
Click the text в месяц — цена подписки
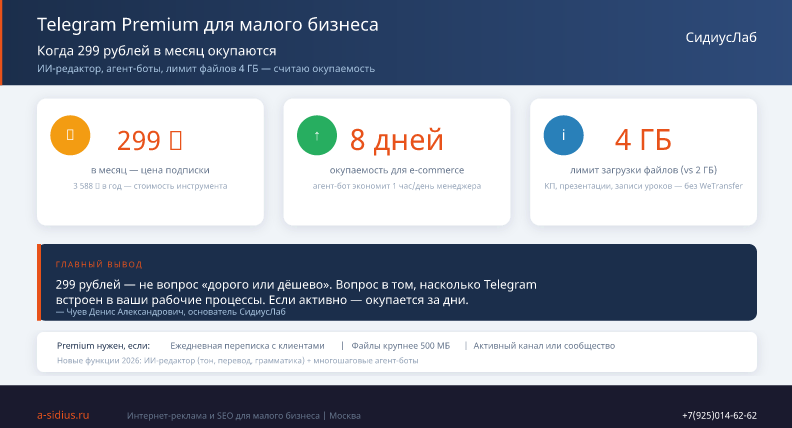[x=150, y=170]
